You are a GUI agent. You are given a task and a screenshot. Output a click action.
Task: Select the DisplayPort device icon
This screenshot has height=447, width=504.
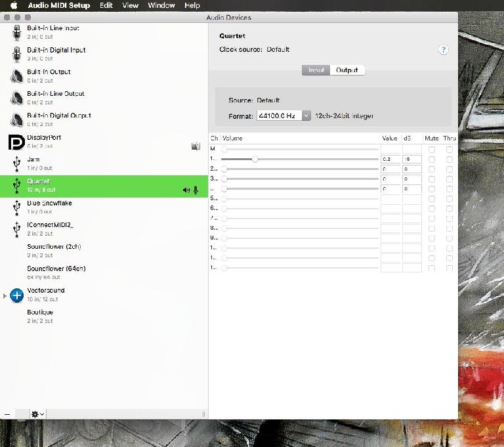(x=16, y=142)
